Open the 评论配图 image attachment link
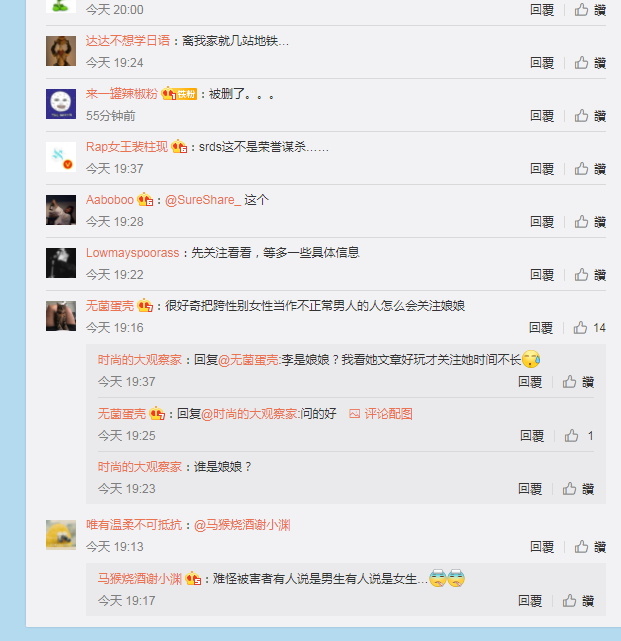The width and height of the screenshot is (621, 641). point(381,414)
